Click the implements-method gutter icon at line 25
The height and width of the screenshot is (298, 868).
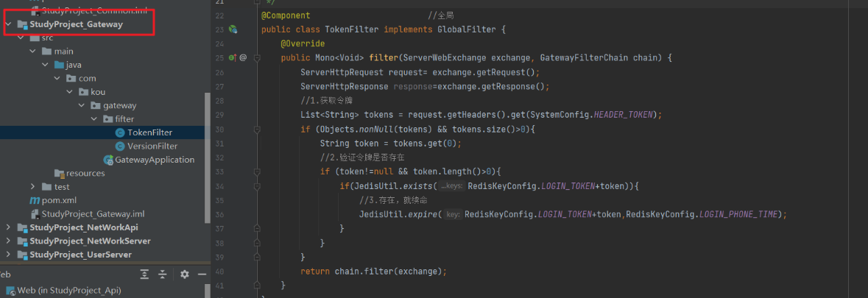[x=232, y=57]
